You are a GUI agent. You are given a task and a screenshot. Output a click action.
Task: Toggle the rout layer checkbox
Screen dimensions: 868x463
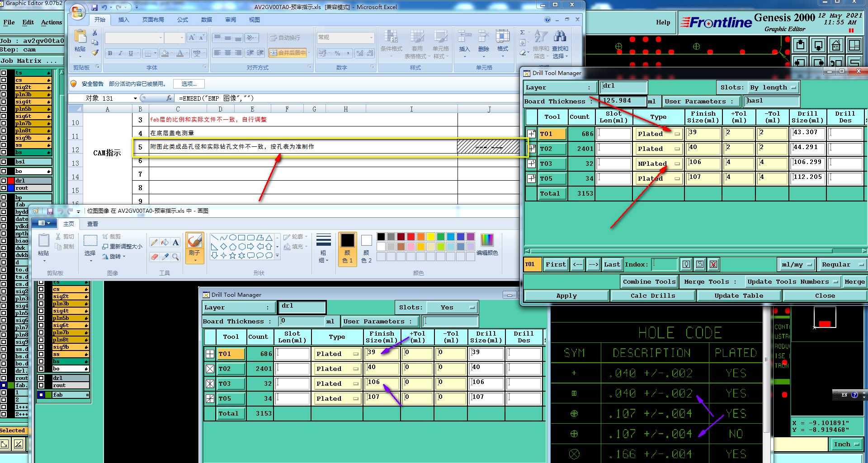tap(4, 188)
